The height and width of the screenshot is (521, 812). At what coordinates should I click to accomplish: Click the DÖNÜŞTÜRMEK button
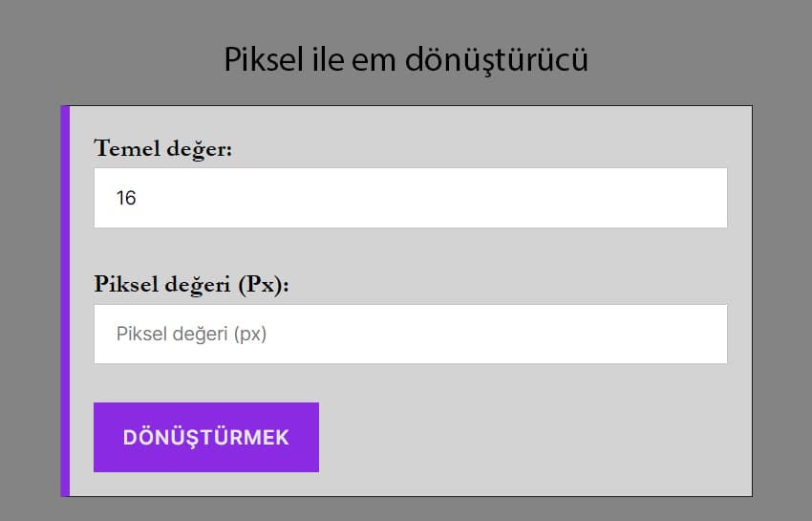click(x=205, y=437)
